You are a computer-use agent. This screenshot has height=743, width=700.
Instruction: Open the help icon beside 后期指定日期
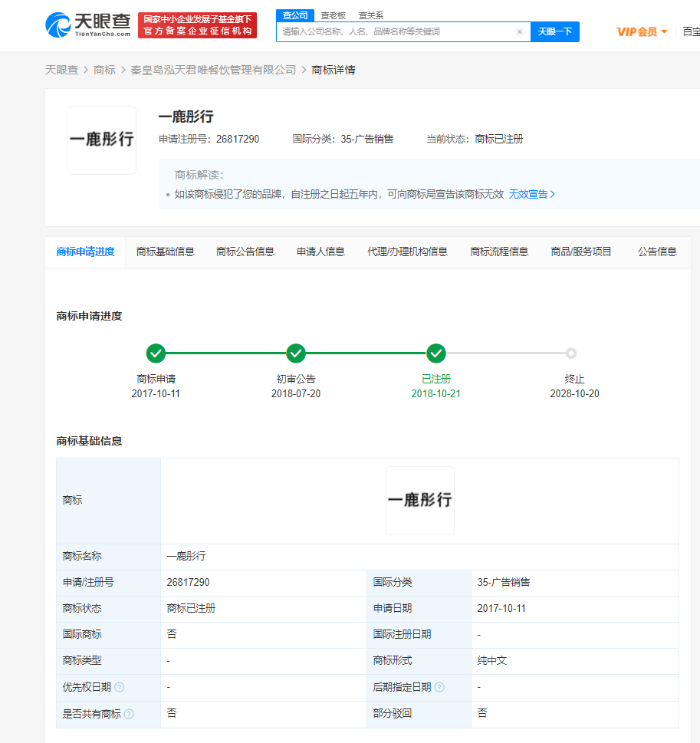pyautogui.click(x=439, y=687)
